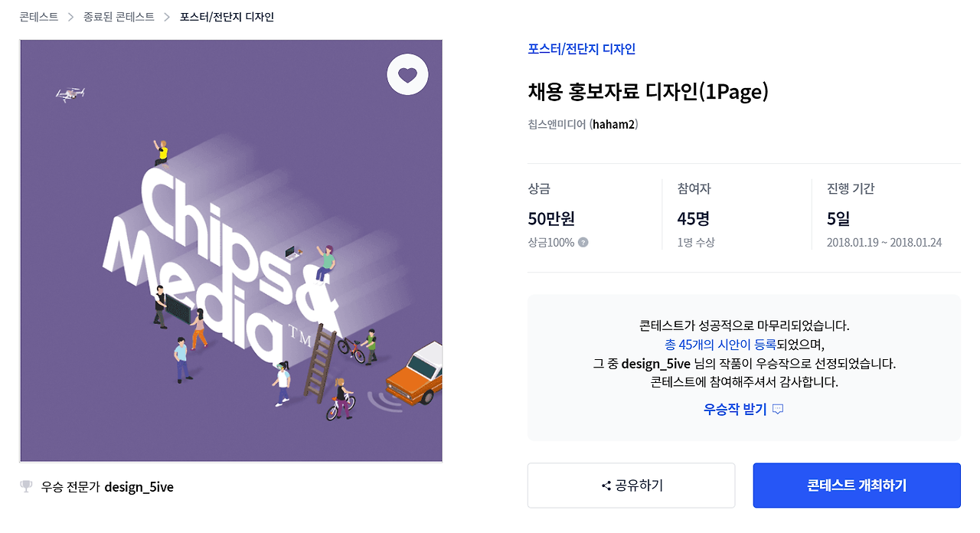Select 포스터/전단지 디자인 breadcrumb item
The width and height of the screenshot is (980, 533).
(227, 17)
